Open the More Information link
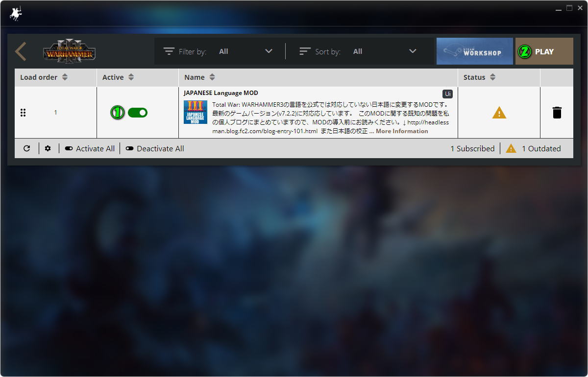588x377 pixels. point(402,131)
